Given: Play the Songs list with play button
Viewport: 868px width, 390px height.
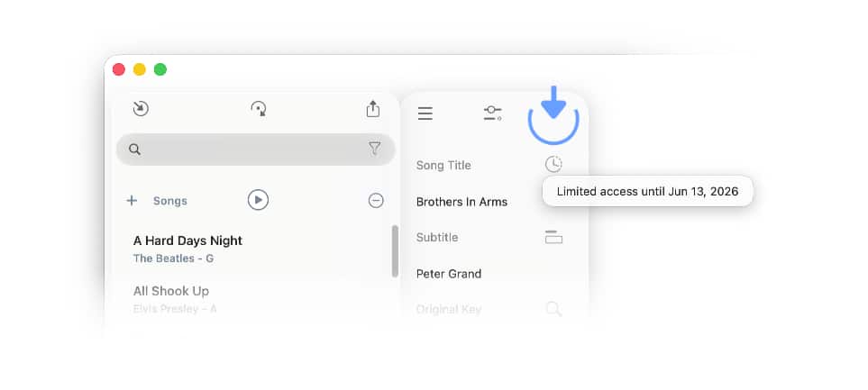Looking at the screenshot, I should pyautogui.click(x=258, y=200).
